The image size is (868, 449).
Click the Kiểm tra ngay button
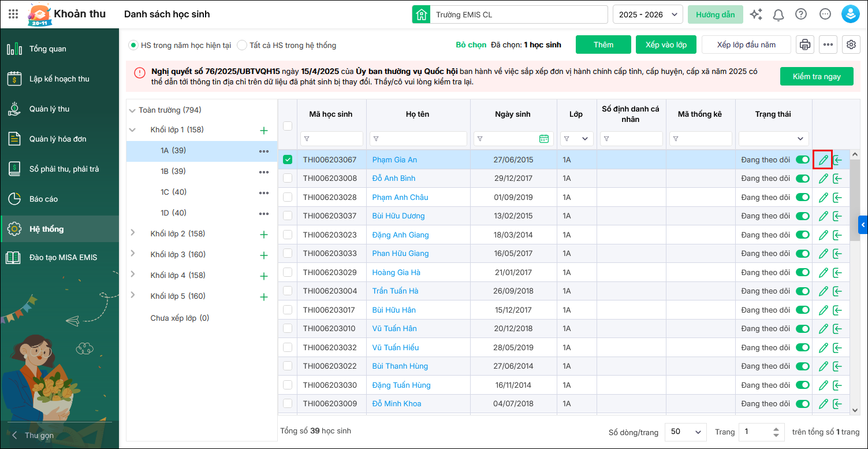point(816,76)
